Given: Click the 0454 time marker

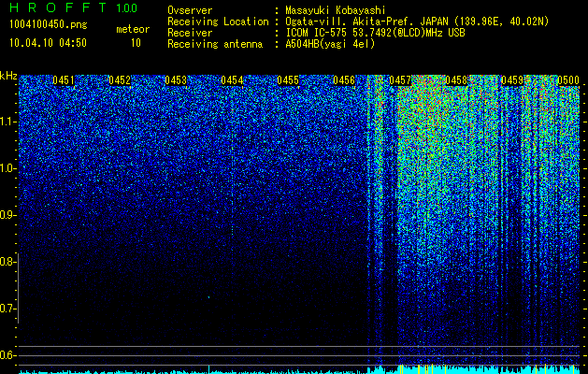Looking at the screenshot, I should 232,80.
